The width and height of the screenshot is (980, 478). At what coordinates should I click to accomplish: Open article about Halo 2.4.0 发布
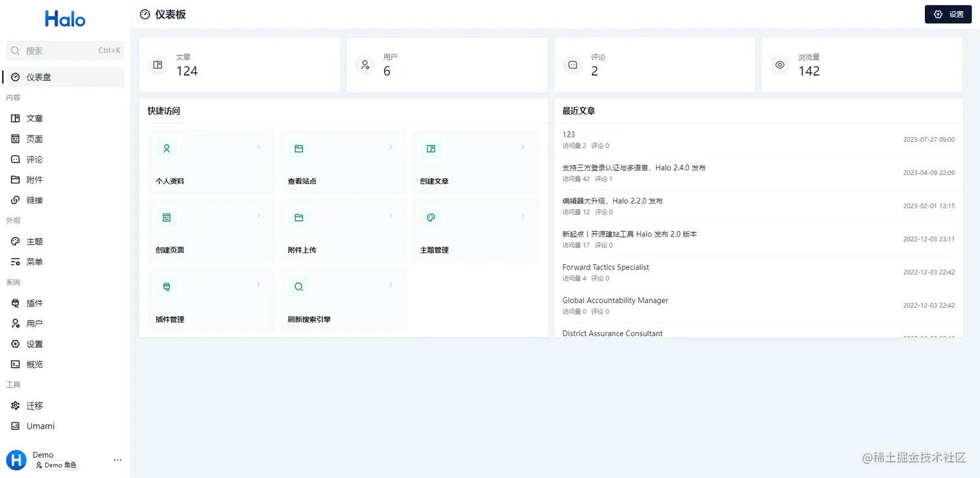634,168
